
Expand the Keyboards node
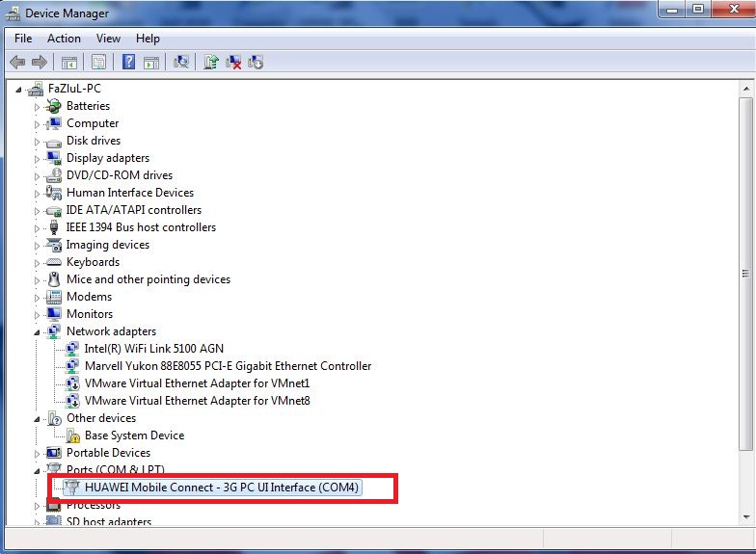coord(37,263)
